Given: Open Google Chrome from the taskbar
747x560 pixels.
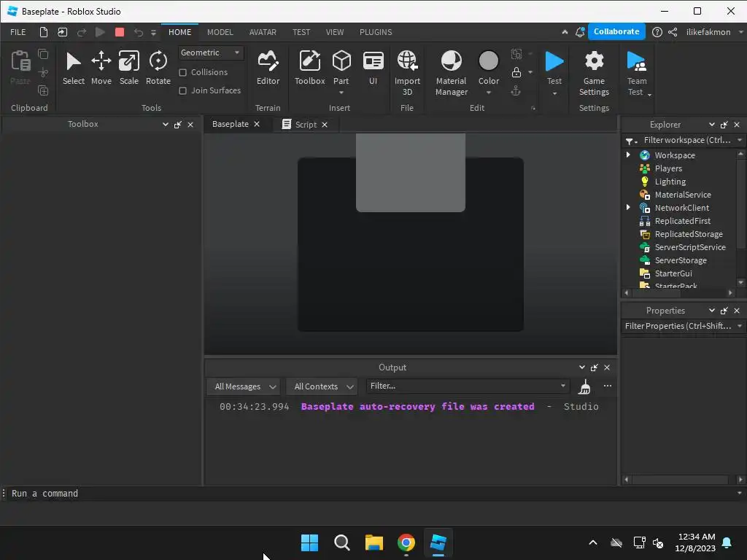Looking at the screenshot, I should [406, 542].
